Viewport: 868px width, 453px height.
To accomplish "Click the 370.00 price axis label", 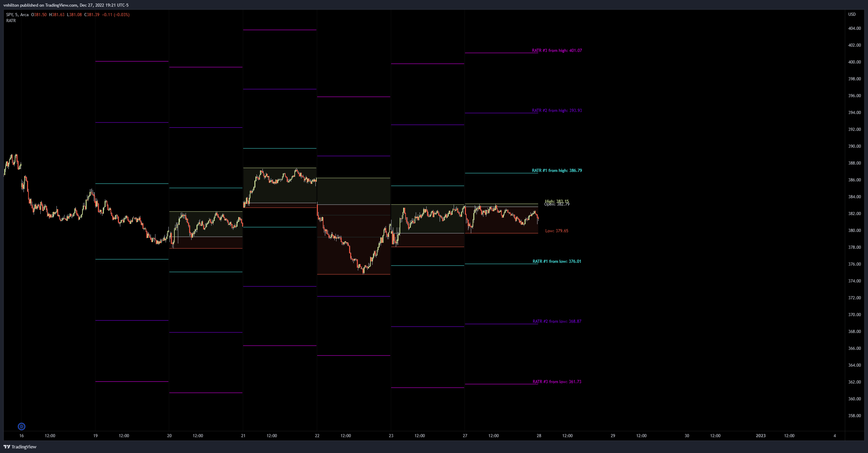I will (x=854, y=315).
